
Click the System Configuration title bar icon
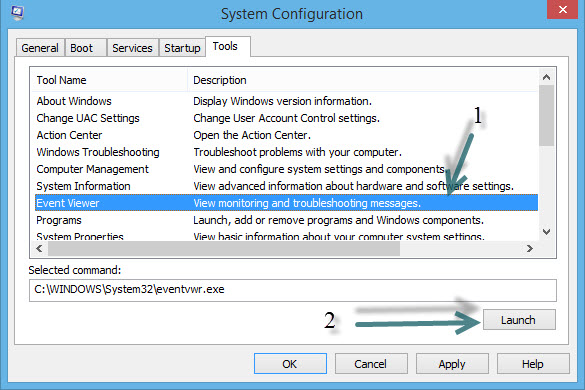click(17, 13)
